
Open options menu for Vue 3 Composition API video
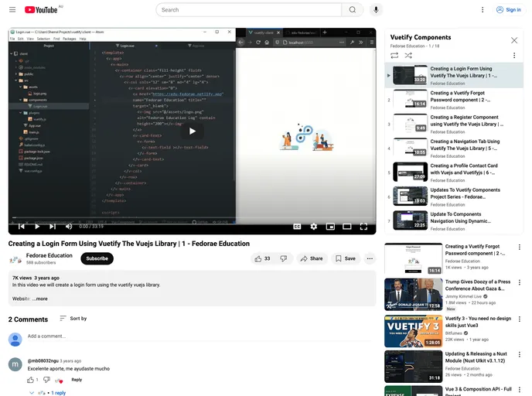tap(520, 390)
